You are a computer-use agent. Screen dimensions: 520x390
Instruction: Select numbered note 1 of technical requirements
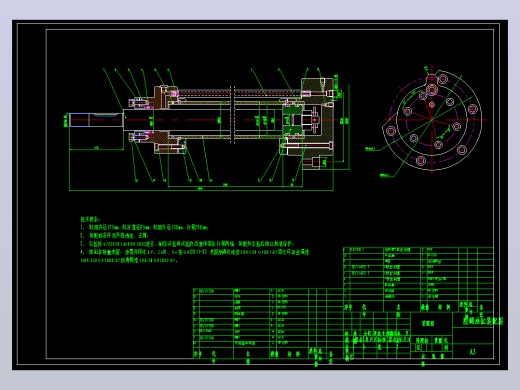point(144,227)
